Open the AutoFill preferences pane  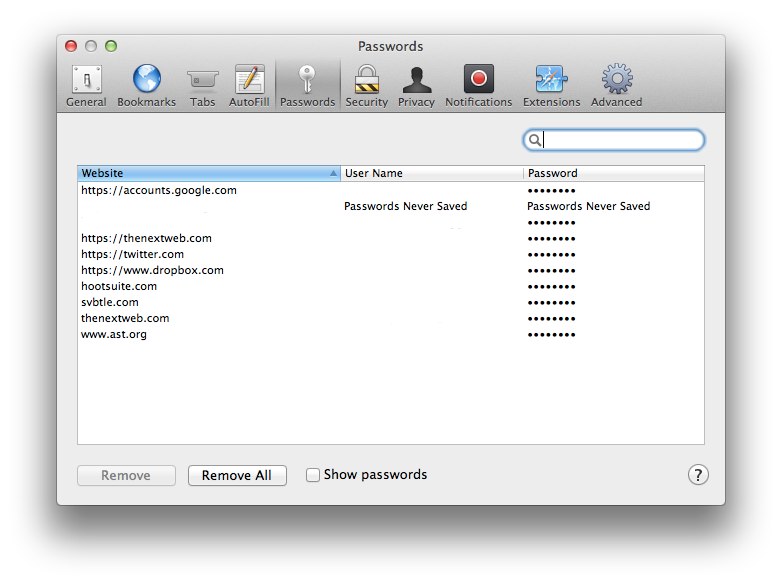pyautogui.click(x=249, y=86)
